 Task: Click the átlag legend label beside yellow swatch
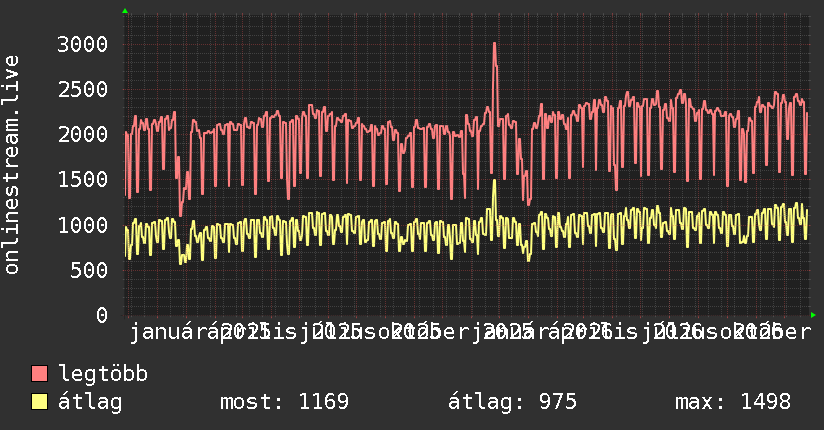[90, 402]
